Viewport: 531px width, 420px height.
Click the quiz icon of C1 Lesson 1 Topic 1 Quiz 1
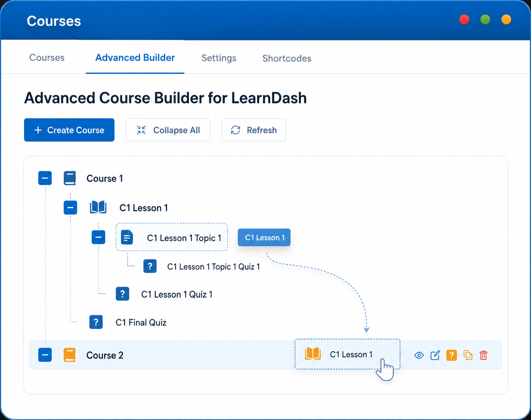click(150, 266)
